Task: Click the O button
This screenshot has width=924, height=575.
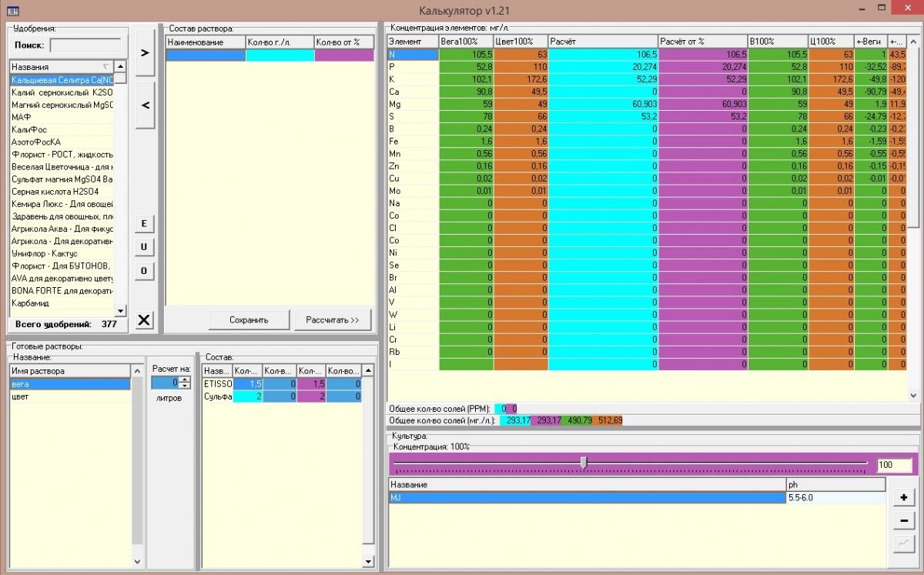Action: coord(144,271)
